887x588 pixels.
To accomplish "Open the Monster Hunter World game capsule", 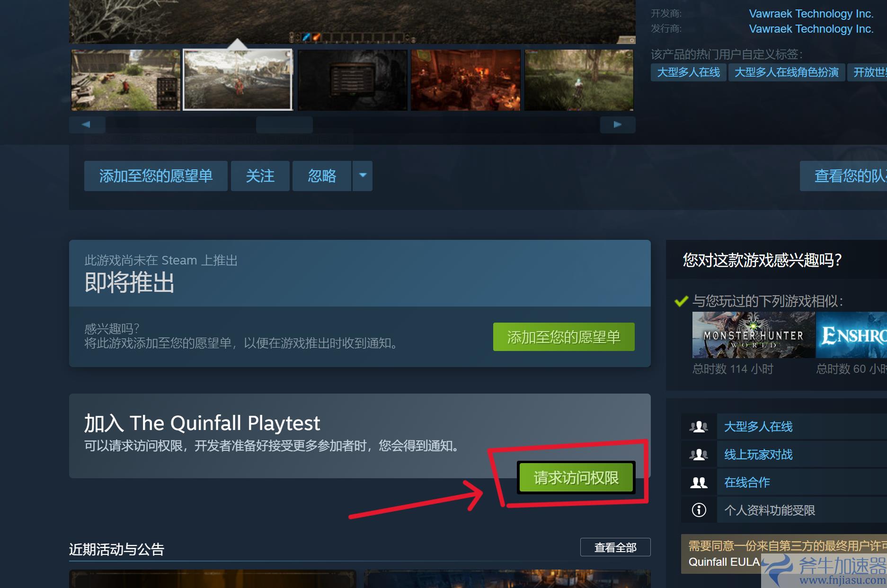I will tap(754, 334).
